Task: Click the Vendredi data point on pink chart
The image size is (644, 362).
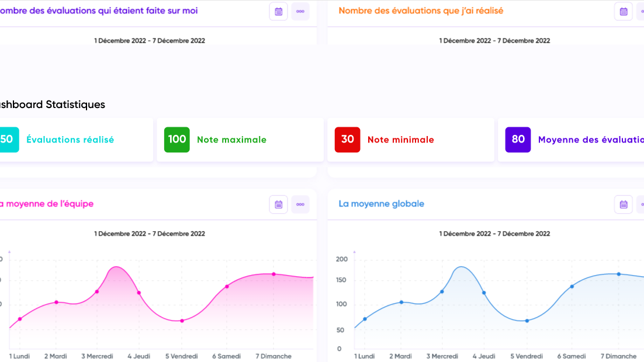Action: click(182, 321)
